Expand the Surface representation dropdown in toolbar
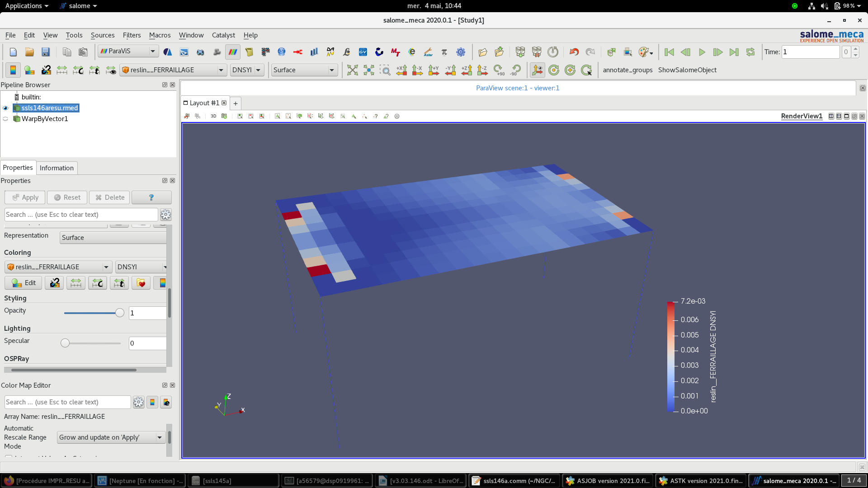 click(331, 70)
